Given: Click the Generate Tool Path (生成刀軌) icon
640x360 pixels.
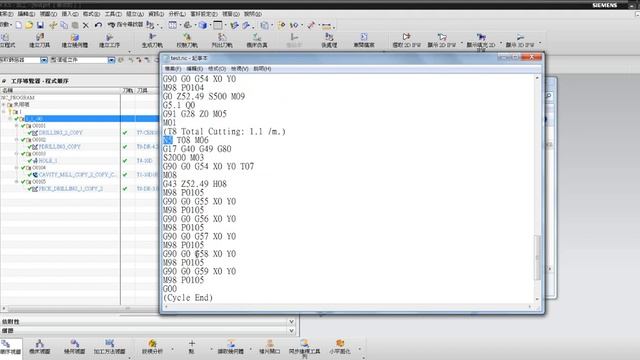Looking at the screenshot, I should pyautogui.click(x=152, y=40).
